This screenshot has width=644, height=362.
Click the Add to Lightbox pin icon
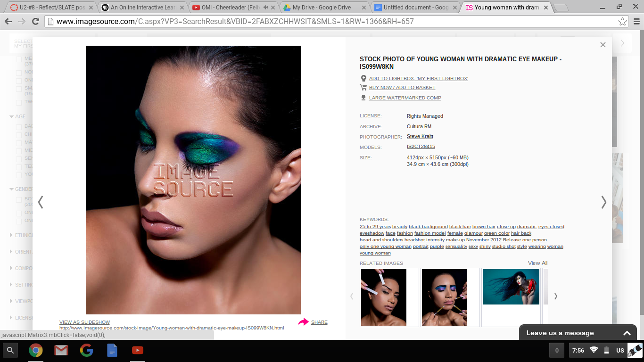click(363, 78)
